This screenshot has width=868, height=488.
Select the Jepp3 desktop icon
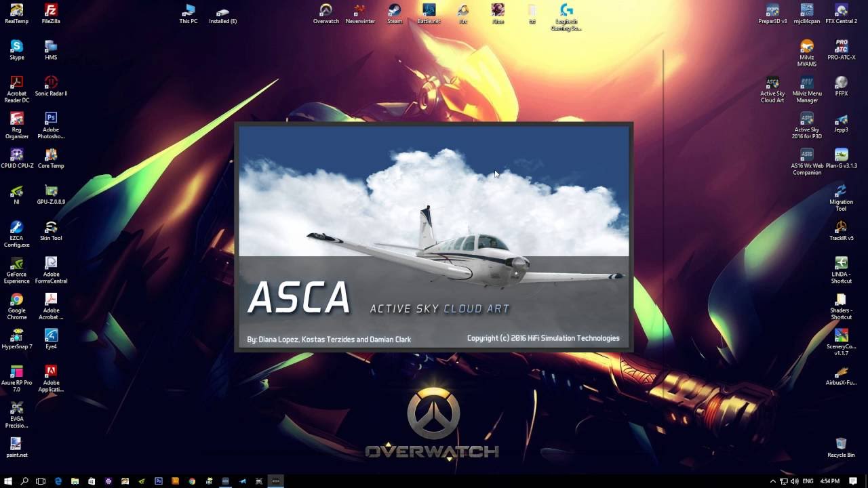(841, 122)
